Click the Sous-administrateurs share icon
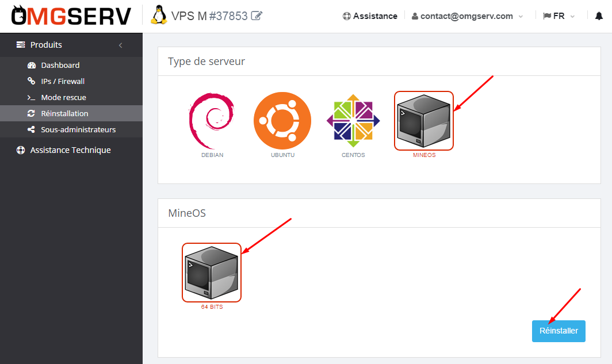Screen dimensions: 612x364 click(31, 129)
